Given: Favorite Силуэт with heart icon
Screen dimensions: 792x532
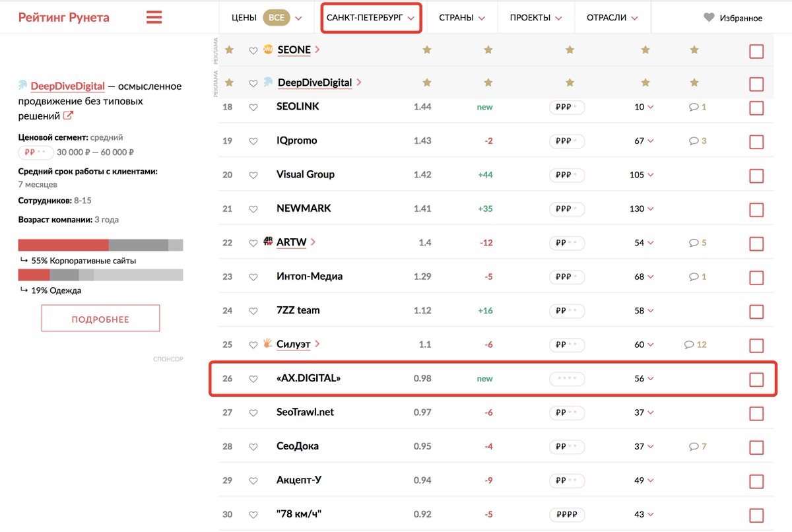Looking at the screenshot, I should 253,345.
